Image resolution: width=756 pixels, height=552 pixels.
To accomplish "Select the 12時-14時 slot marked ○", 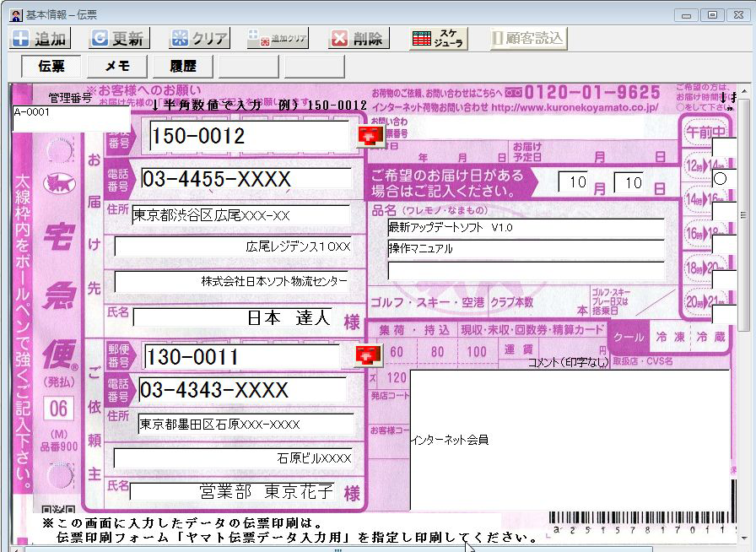I will pos(724,179).
